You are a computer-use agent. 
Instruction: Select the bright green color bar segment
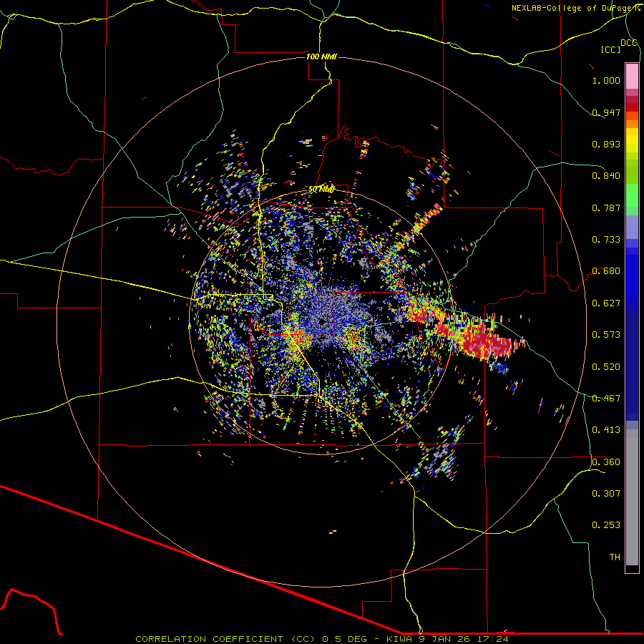tap(632, 195)
